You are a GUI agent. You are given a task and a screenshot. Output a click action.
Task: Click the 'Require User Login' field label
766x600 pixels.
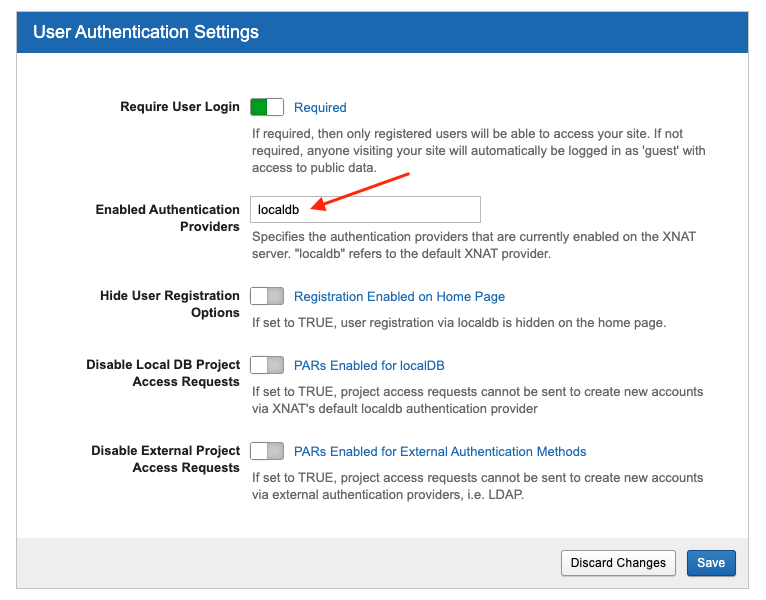180,107
